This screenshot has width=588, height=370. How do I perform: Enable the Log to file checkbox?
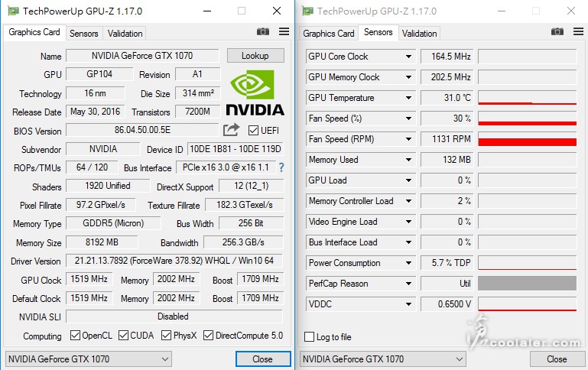pos(309,336)
